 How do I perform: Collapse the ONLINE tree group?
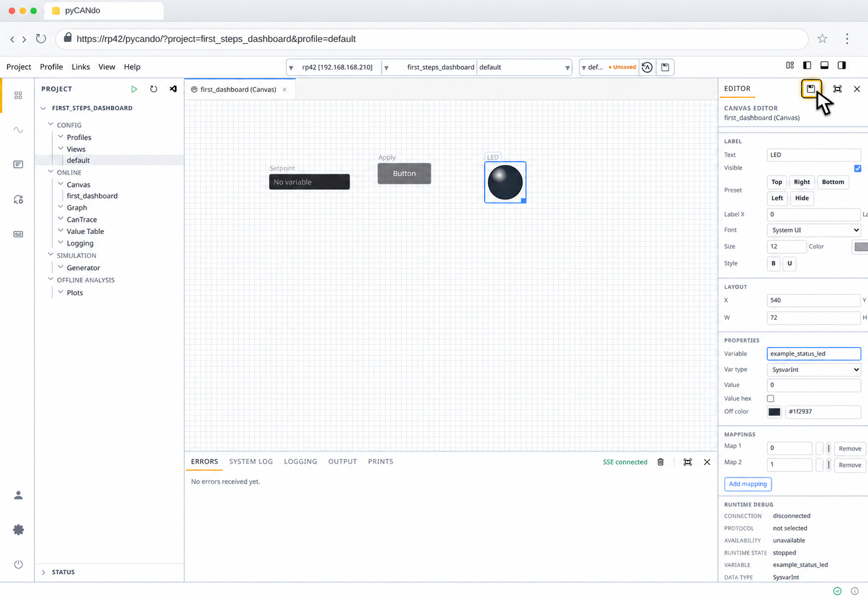pos(51,172)
